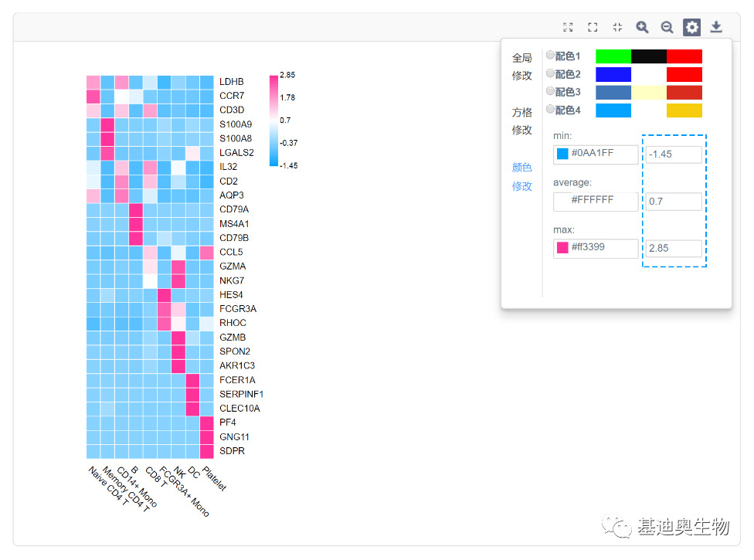
Task: Download the heatmap with the download icon
Action: 716,27
